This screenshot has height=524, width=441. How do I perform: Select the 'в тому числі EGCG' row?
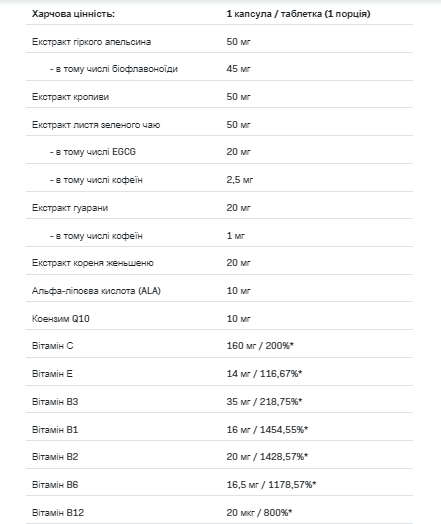[x=219, y=152]
